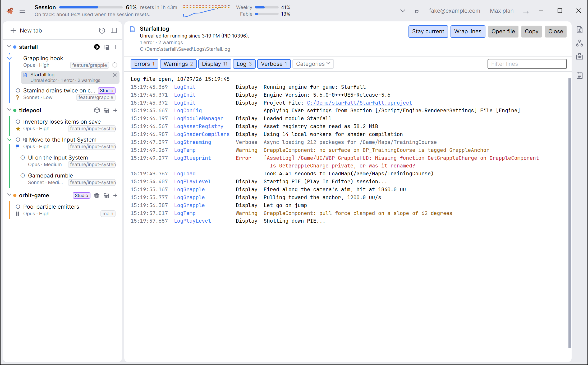Click the Godot icon beside orbit-game

tap(97, 195)
